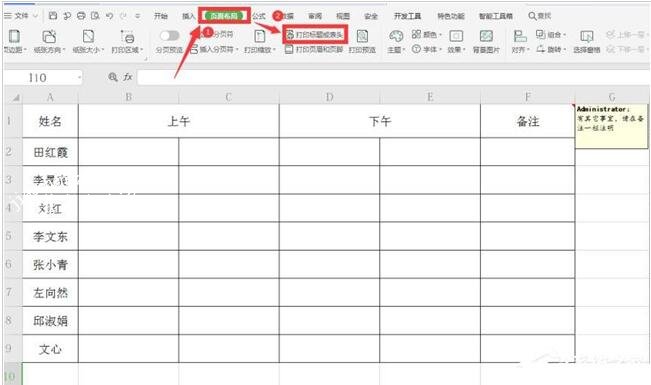
Task: Click the 主题 theme palette icon
Action: 396,36
